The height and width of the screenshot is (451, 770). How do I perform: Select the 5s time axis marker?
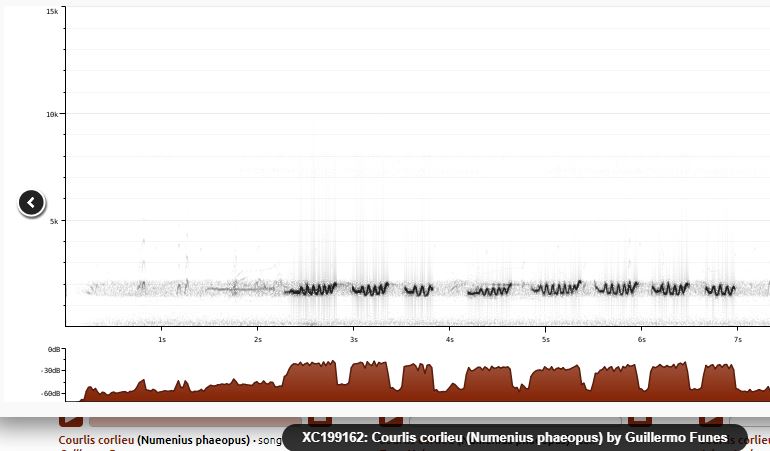(x=546, y=339)
